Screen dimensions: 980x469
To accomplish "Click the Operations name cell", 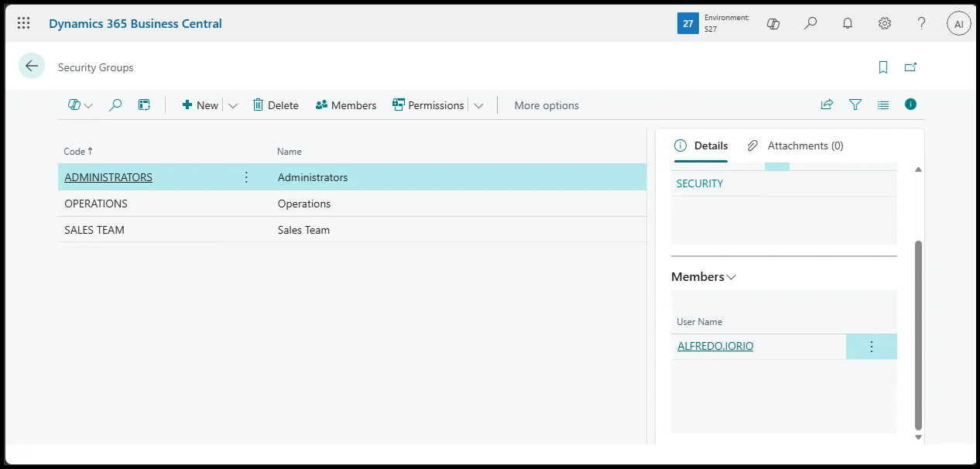I will coord(304,204).
